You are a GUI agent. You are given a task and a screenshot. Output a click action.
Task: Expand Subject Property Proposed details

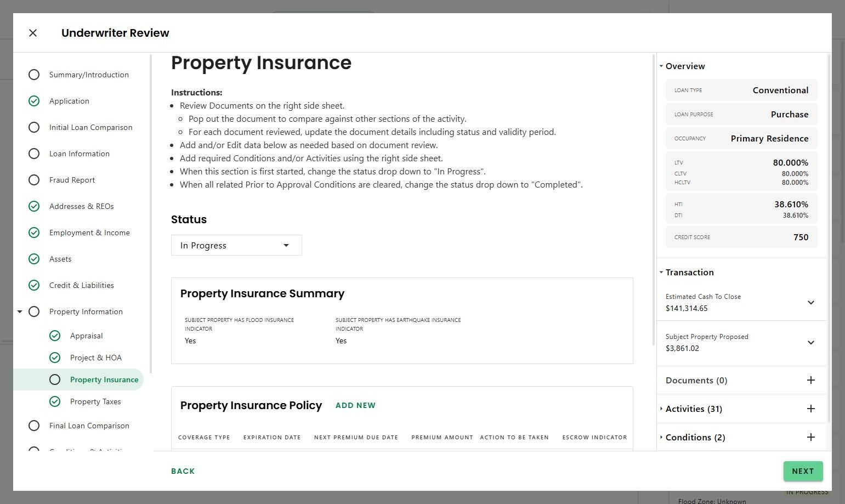click(x=811, y=342)
